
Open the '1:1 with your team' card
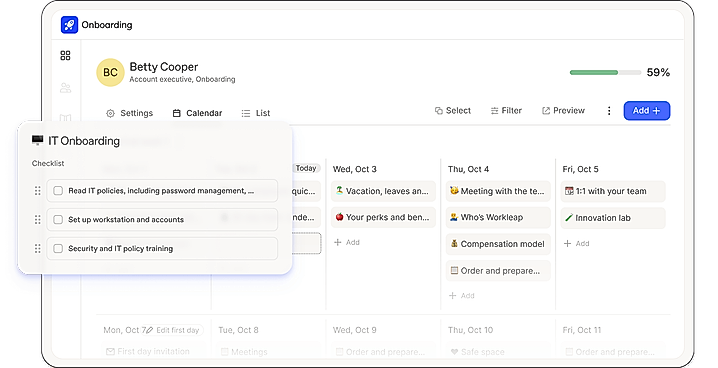pos(613,191)
